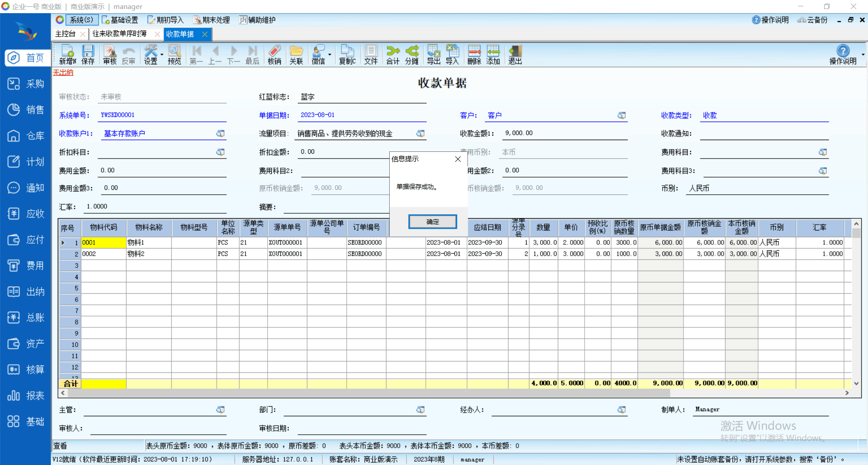Open the 设置 (Settings) toolbar tool
The height and width of the screenshot is (465, 868).
pos(151,55)
